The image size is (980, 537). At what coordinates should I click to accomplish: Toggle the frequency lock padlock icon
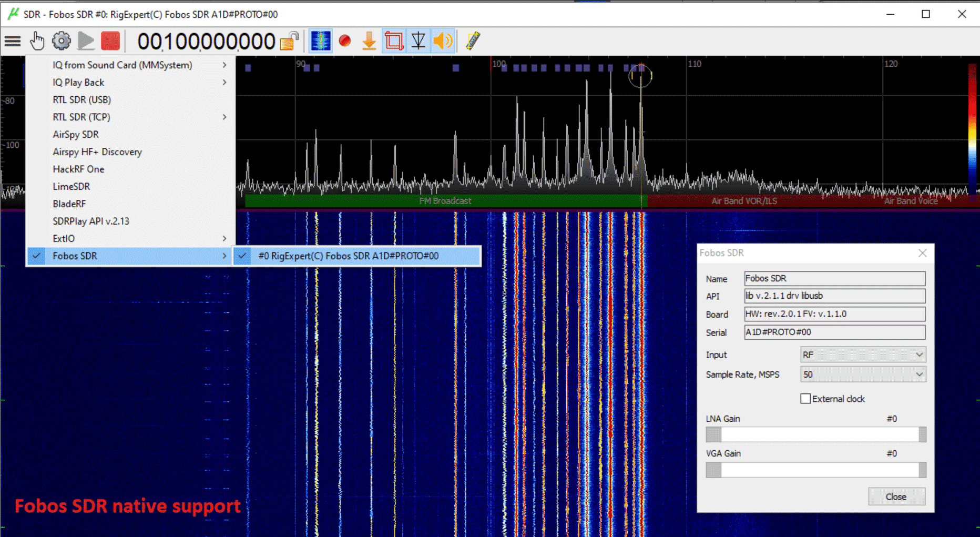coord(289,41)
